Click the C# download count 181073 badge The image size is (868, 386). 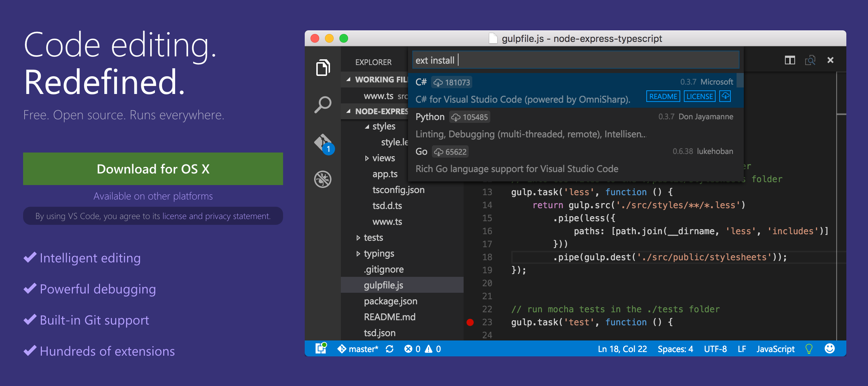(x=452, y=82)
